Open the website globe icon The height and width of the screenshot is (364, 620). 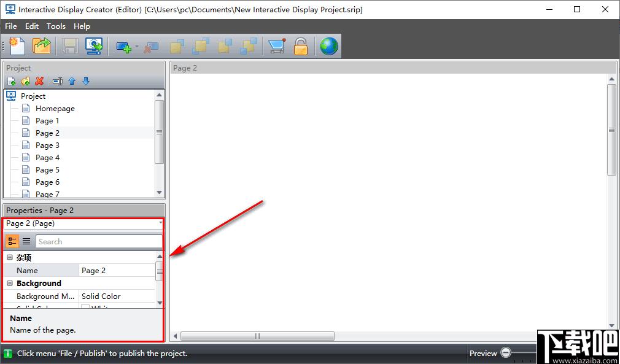329,46
